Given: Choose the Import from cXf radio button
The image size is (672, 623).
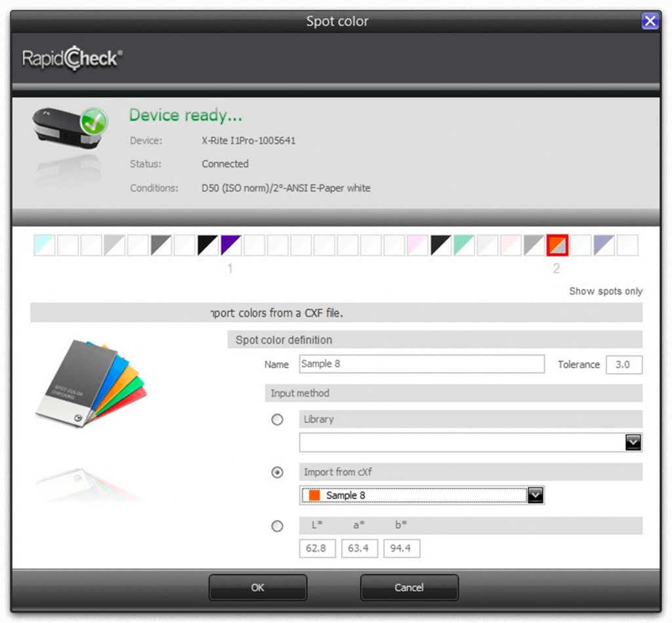Looking at the screenshot, I should (x=278, y=472).
